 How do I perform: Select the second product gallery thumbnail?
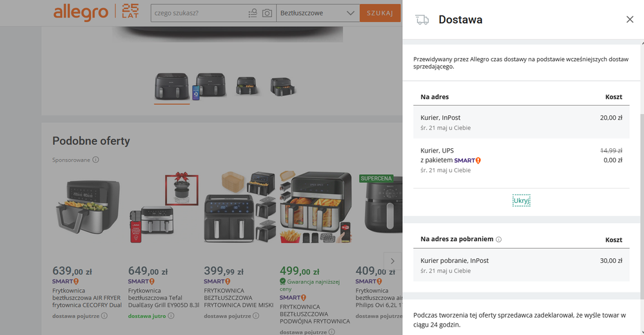210,86
